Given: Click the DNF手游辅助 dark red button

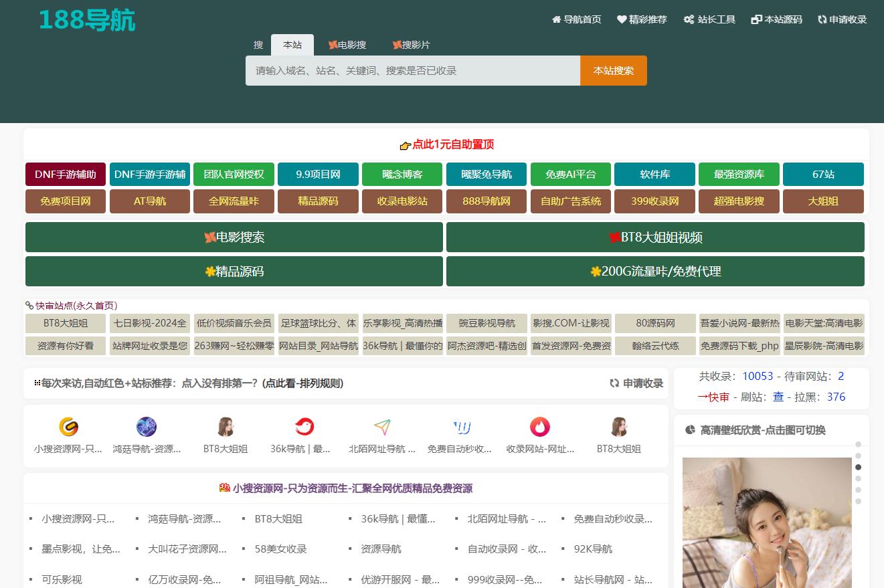Looking at the screenshot, I should point(66,174).
